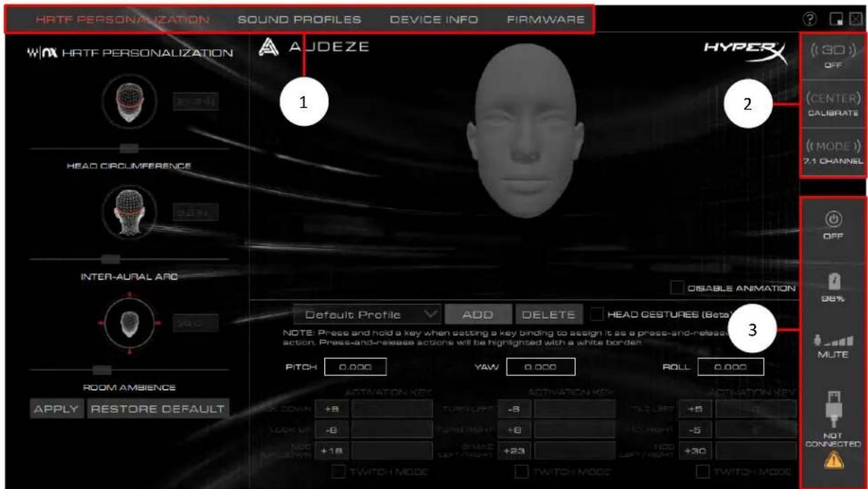Adjust the Head Circumference slider handle

tap(129, 148)
